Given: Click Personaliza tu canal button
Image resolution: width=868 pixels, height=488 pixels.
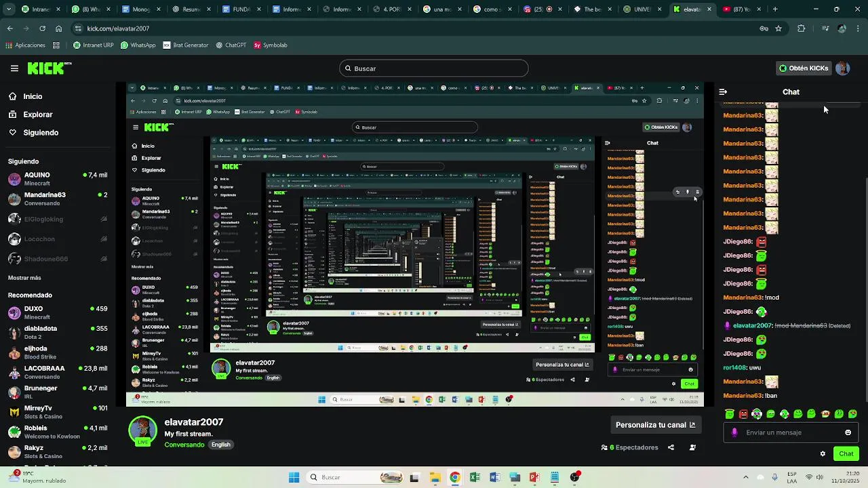Looking at the screenshot, I should (655, 425).
